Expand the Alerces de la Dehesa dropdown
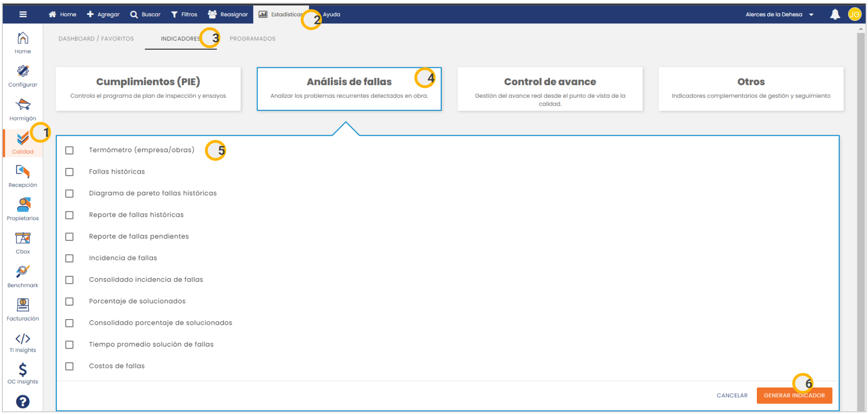Image resolution: width=868 pixels, height=414 pixels. coord(780,14)
